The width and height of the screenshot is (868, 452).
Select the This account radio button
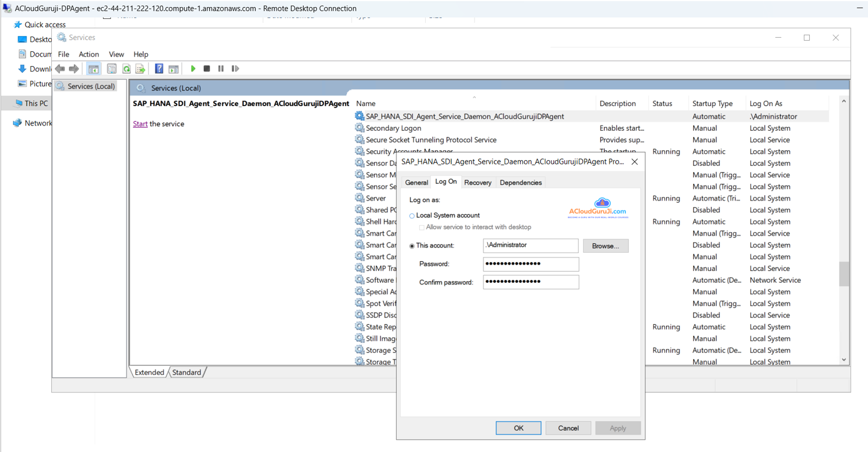pyautogui.click(x=412, y=246)
